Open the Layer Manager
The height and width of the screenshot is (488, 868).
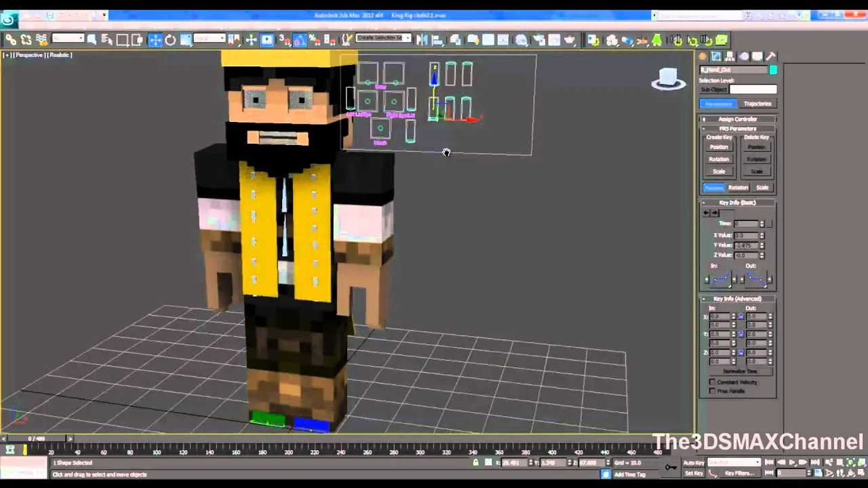point(455,40)
